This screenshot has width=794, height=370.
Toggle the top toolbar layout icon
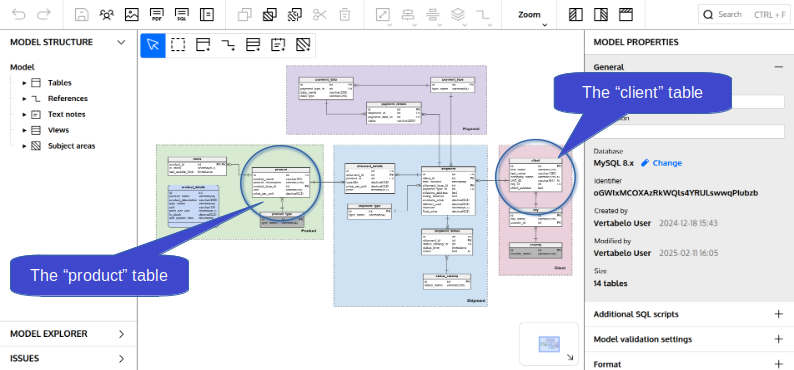tap(626, 15)
